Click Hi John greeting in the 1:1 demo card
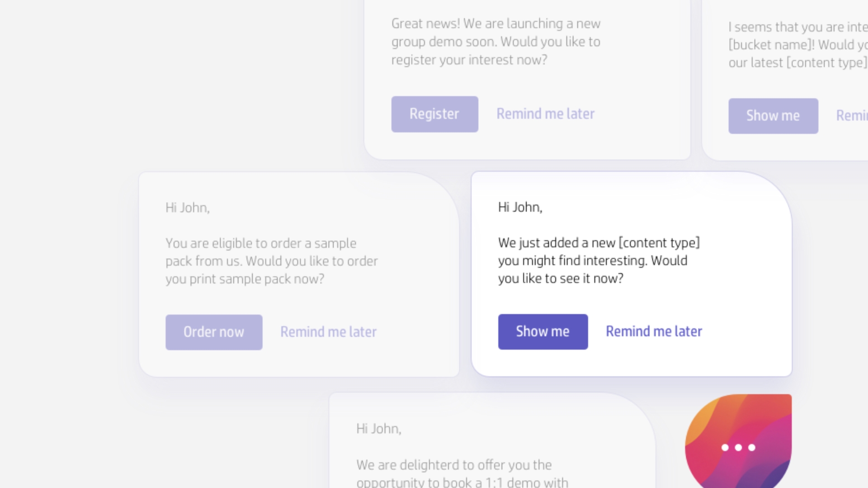The height and width of the screenshot is (488, 868). tap(378, 429)
